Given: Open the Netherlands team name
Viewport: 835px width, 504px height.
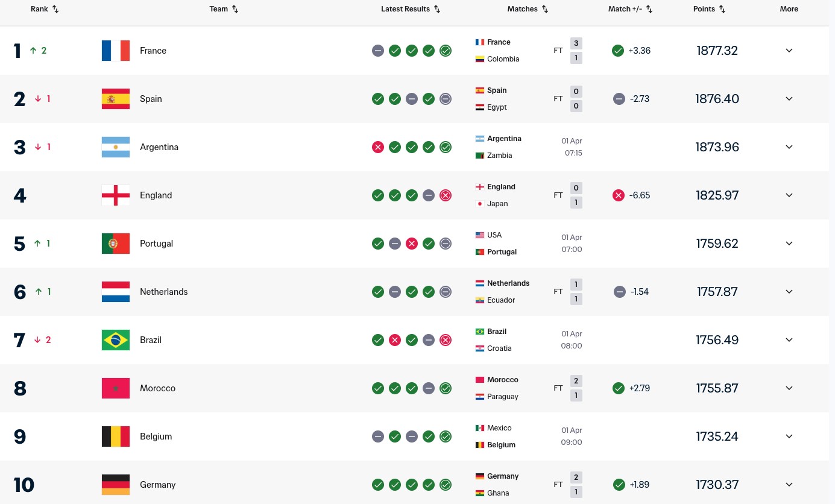Looking at the screenshot, I should coord(163,292).
